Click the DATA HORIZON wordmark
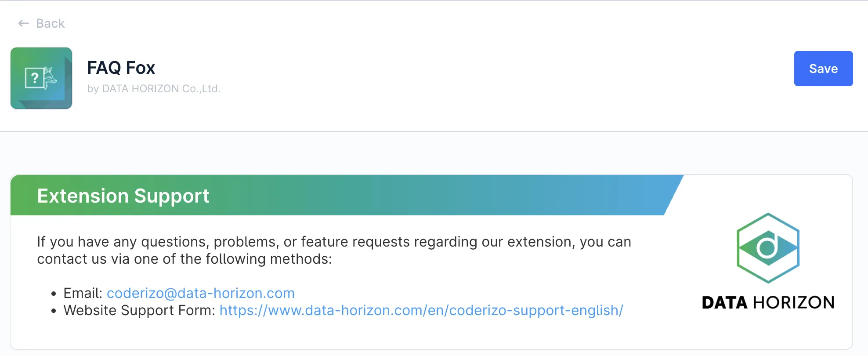This screenshot has width=868, height=356. (768, 302)
